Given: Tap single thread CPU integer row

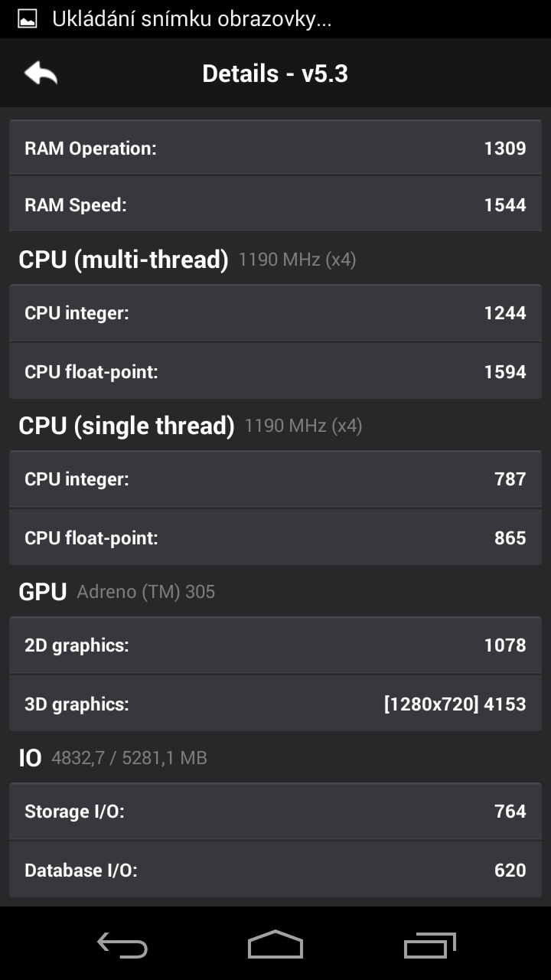Looking at the screenshot, I should pyautogui.click(x=275, y=479).
